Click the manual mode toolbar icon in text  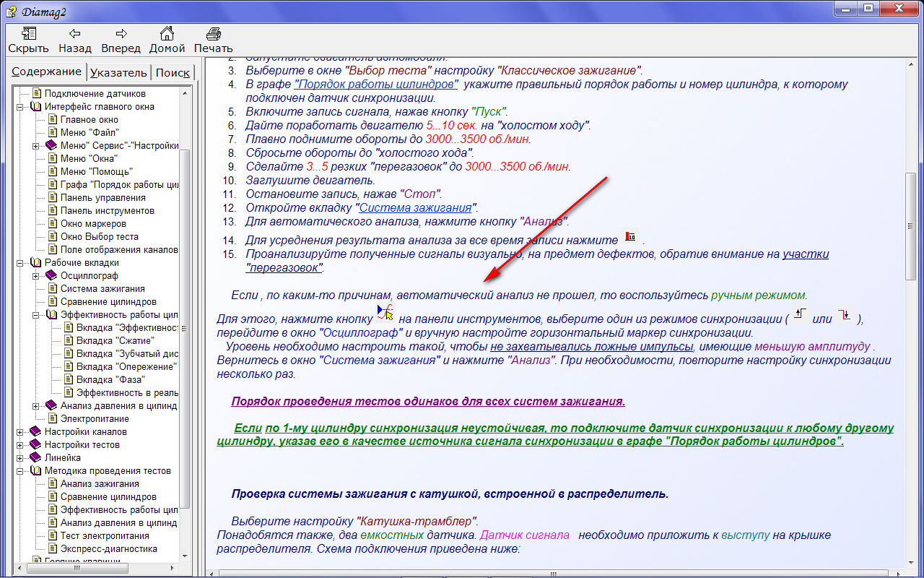tap(385, 313)
